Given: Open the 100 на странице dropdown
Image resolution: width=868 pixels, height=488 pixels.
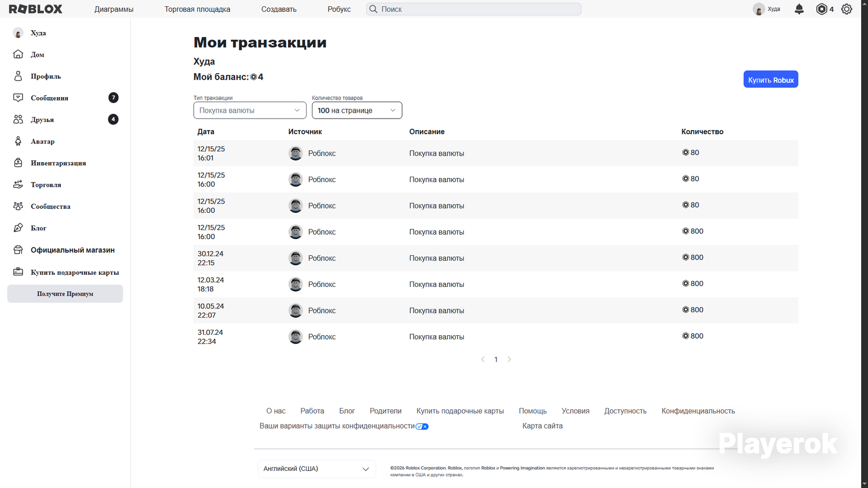Looking at the screenshot, I should (357, 110).
